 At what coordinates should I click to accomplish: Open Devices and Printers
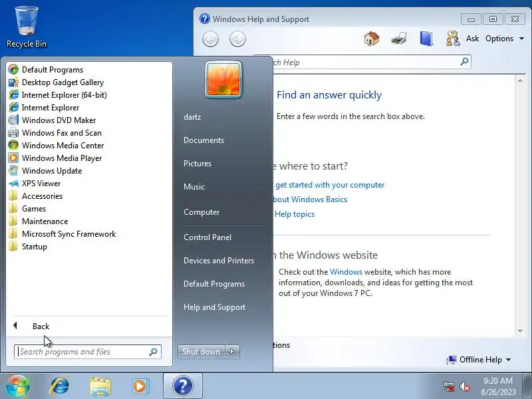pyautogui.click(x=219, y=261)
